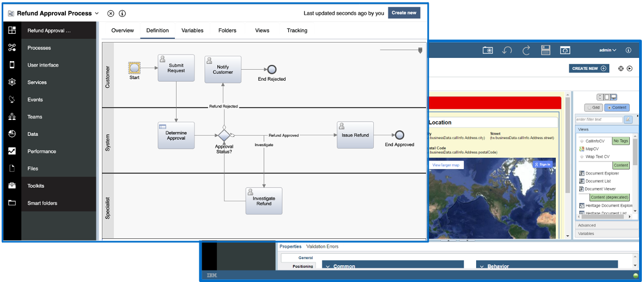Click the crosshair icon beside CREATE NEW
This screenshot has height=282, width=644.
[x=621, y=69]
